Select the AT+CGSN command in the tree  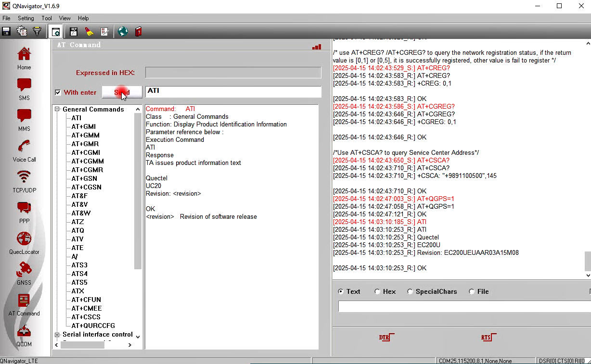[87, 187]
